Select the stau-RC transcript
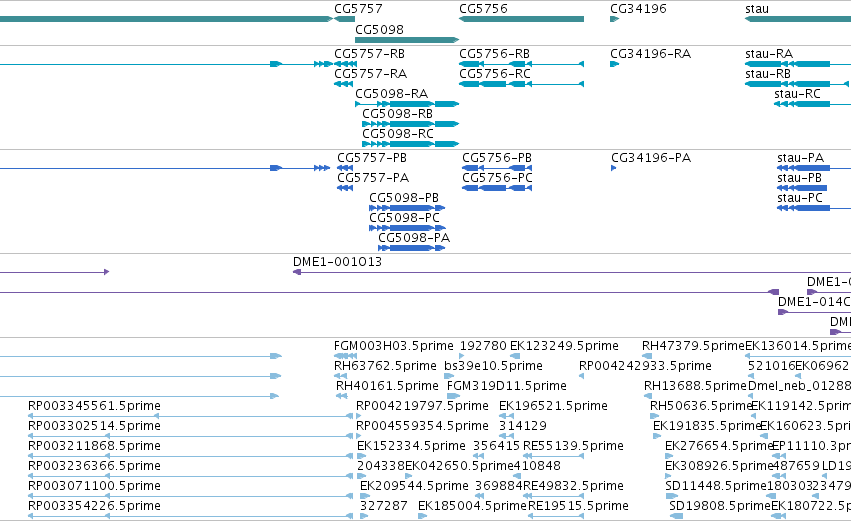 coord(797,94)
